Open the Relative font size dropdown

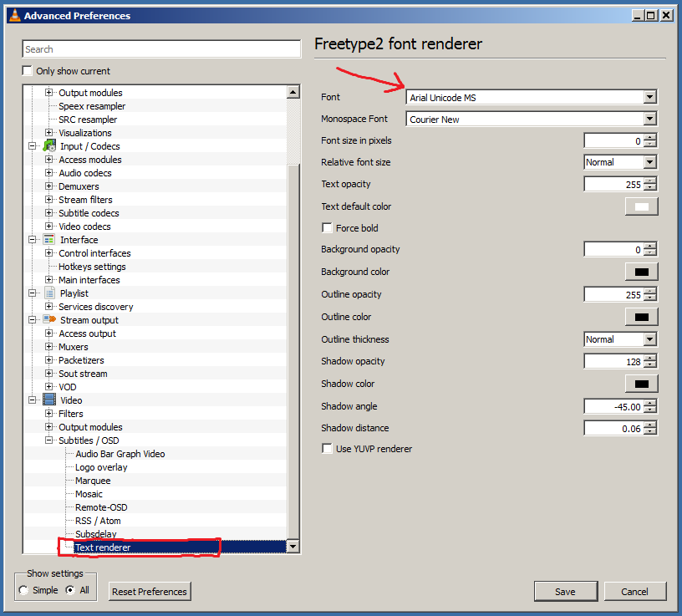[652, 161]
